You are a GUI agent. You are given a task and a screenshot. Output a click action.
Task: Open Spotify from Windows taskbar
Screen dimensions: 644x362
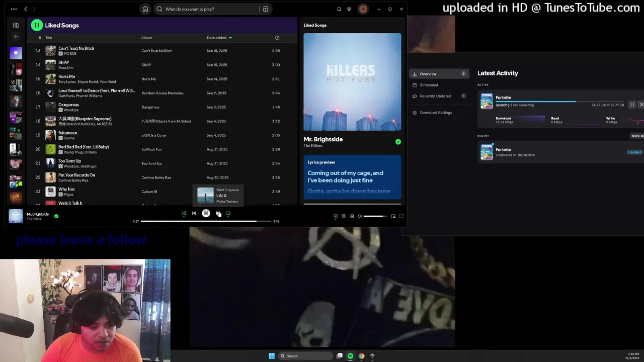tap(350, 356)
